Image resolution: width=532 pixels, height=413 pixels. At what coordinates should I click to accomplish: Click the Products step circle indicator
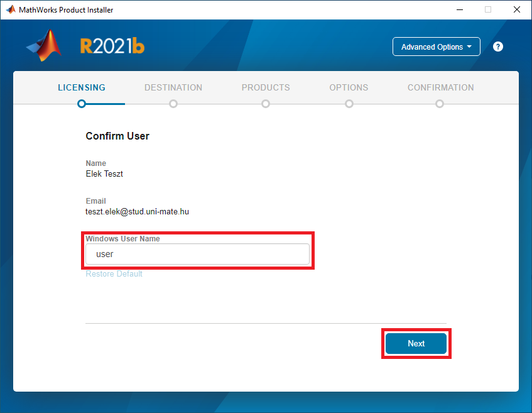click(x=266, y=104)
